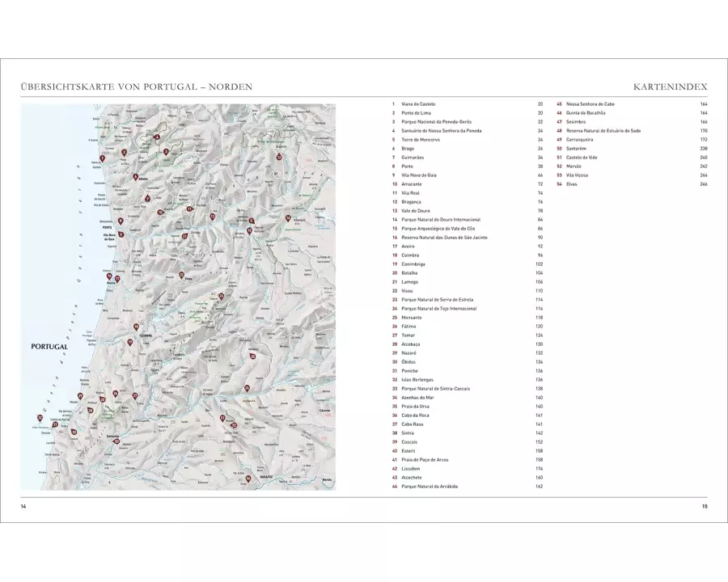Click the Kartenindex heading
This screenshot has height=582, width=728.
coord(672,86)
